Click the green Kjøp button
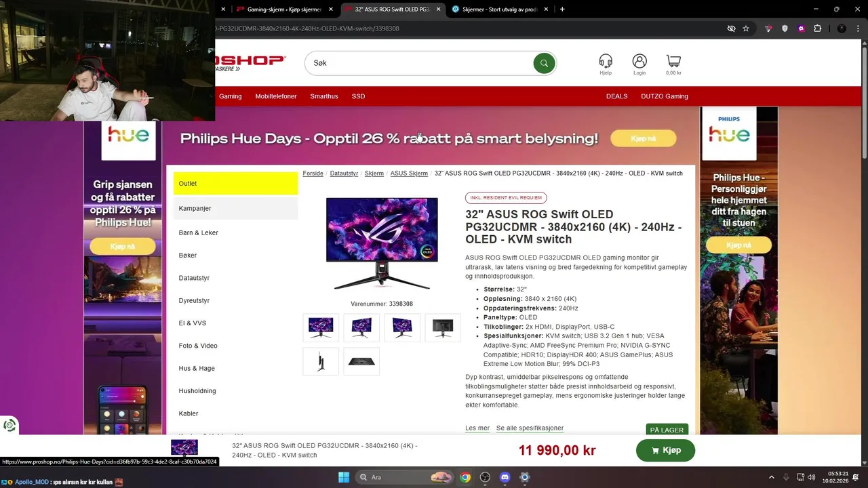 tap(665, 451)
